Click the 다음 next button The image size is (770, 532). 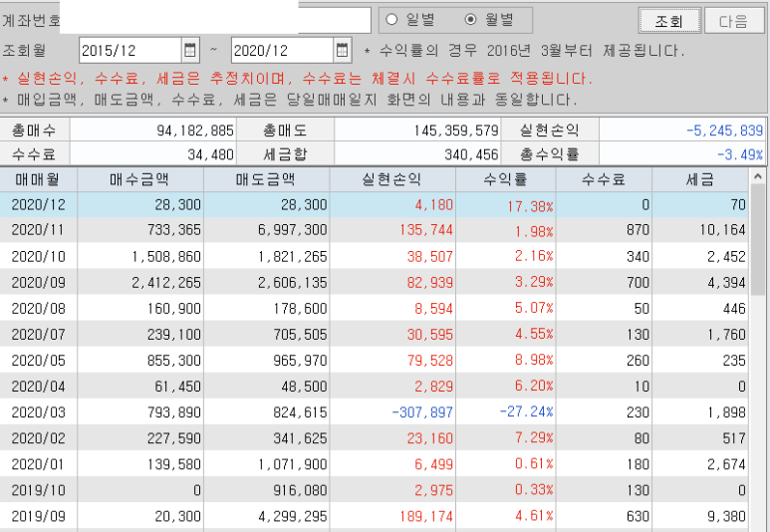click(x=733, y=21)
